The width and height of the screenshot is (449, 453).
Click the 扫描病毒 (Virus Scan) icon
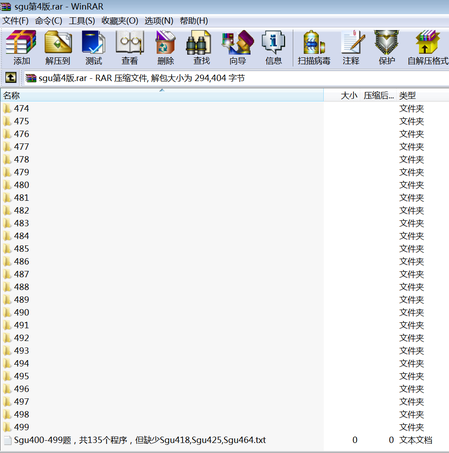[314, 48]
